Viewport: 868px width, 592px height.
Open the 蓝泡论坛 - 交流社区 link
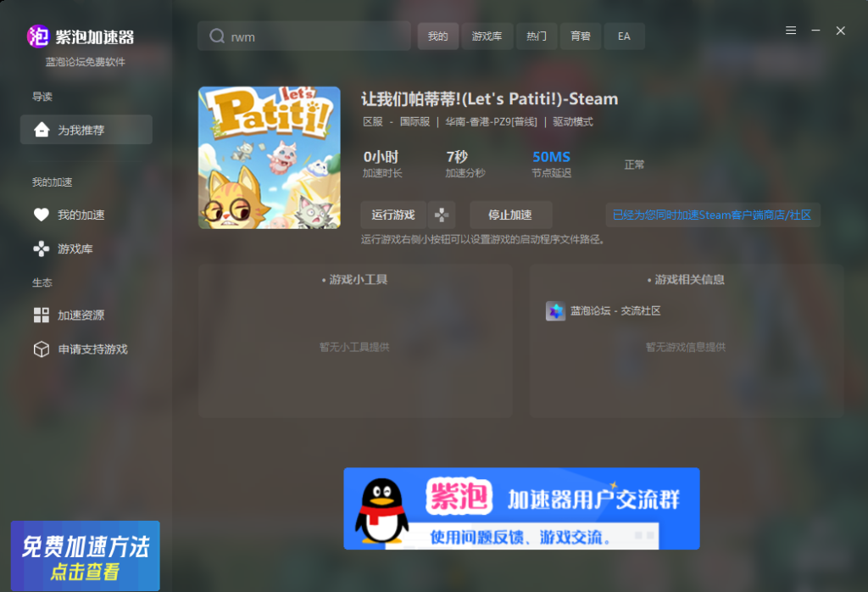pos(615,310)
